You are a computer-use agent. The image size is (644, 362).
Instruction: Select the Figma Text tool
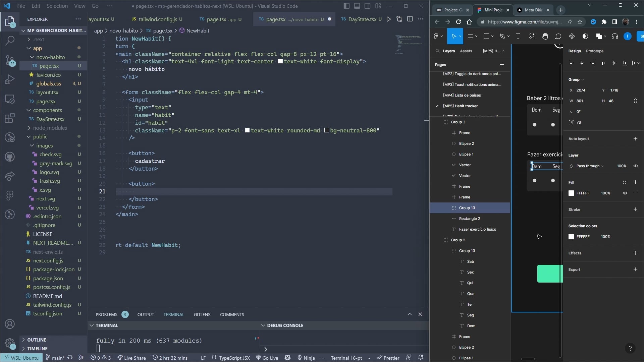518,36
